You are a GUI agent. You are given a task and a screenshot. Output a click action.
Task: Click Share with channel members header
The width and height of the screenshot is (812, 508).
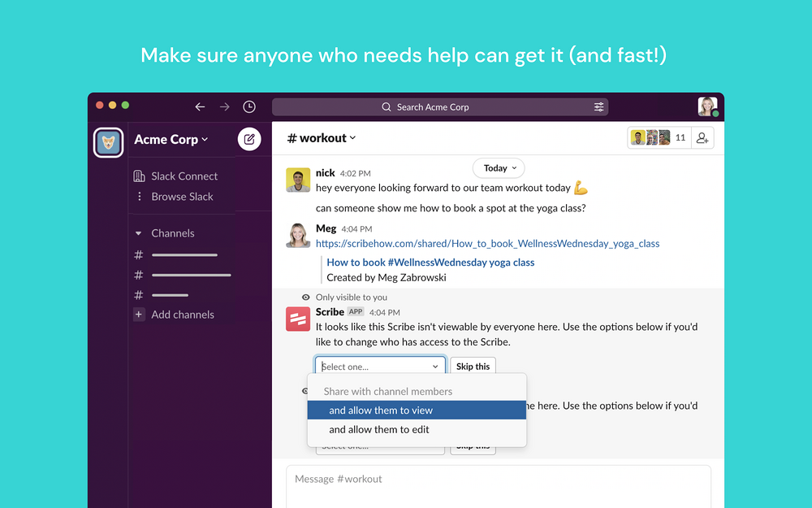click(x=388, y=392)
